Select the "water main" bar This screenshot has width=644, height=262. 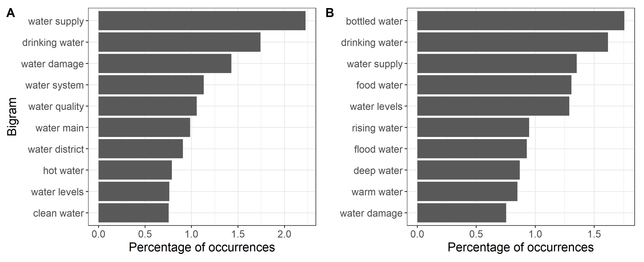(144, 127)
